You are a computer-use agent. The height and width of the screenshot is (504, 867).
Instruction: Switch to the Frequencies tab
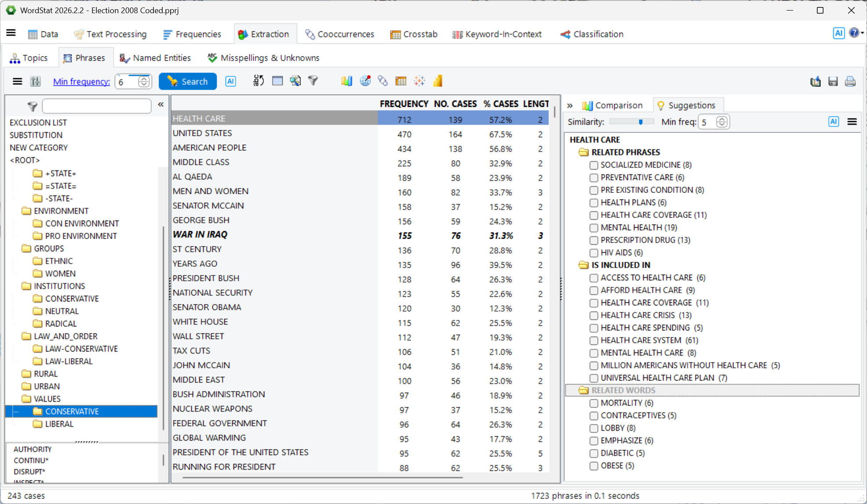point(192,34)
